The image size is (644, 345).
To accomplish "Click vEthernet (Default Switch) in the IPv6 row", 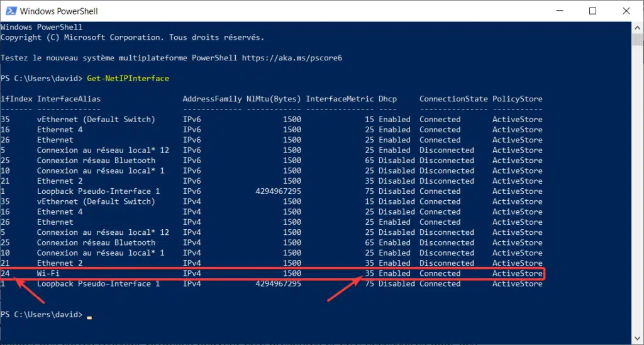I will coord(96,119).
